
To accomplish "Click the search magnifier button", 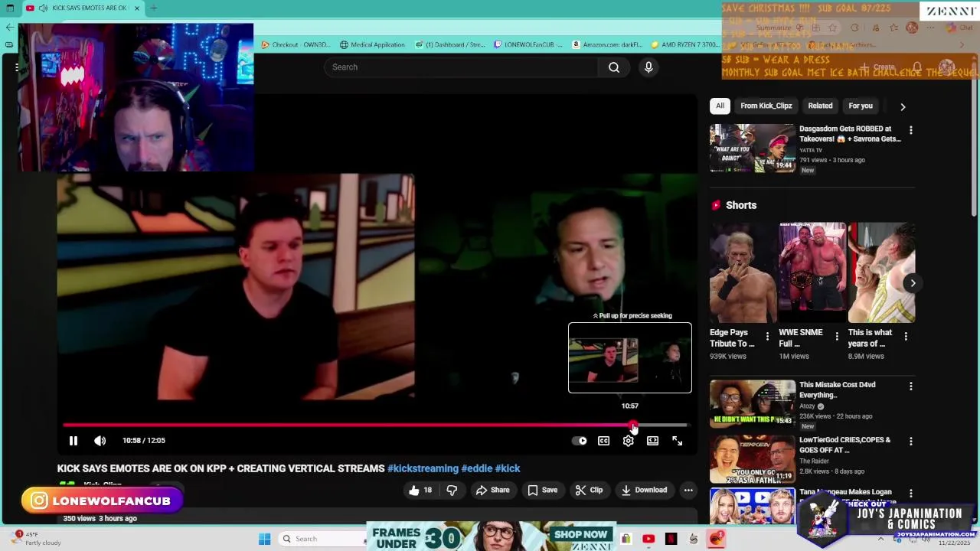I will [614, 67].
